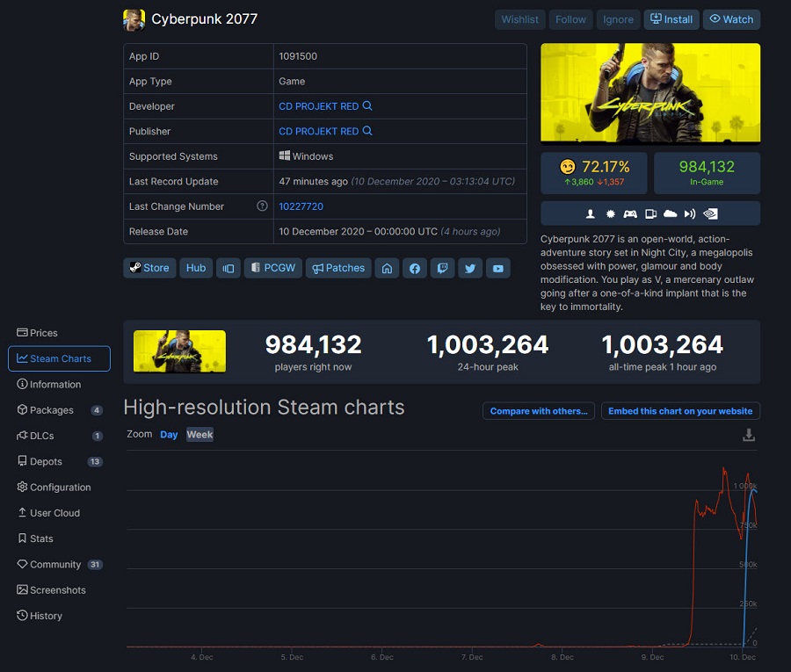Click Compare with others button
The width and height of the screenshot is (791, 672).
[539, 411]
